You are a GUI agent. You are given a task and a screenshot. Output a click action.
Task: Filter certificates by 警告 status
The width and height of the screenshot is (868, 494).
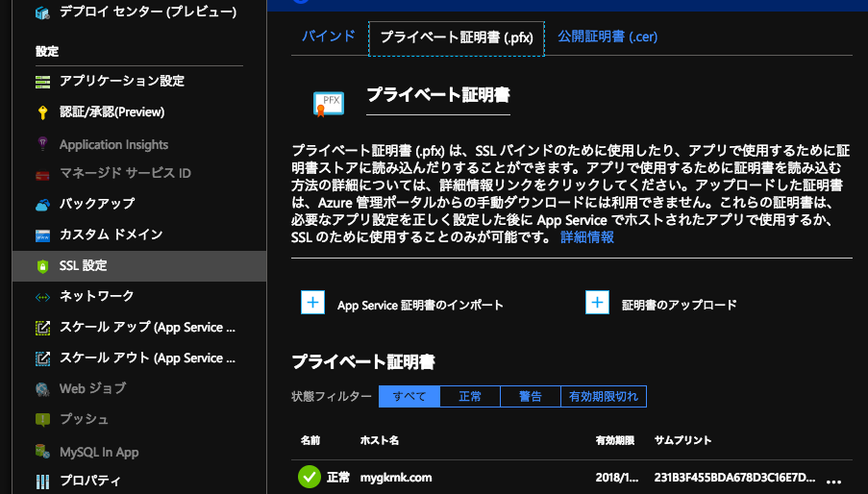coord(531,397)
